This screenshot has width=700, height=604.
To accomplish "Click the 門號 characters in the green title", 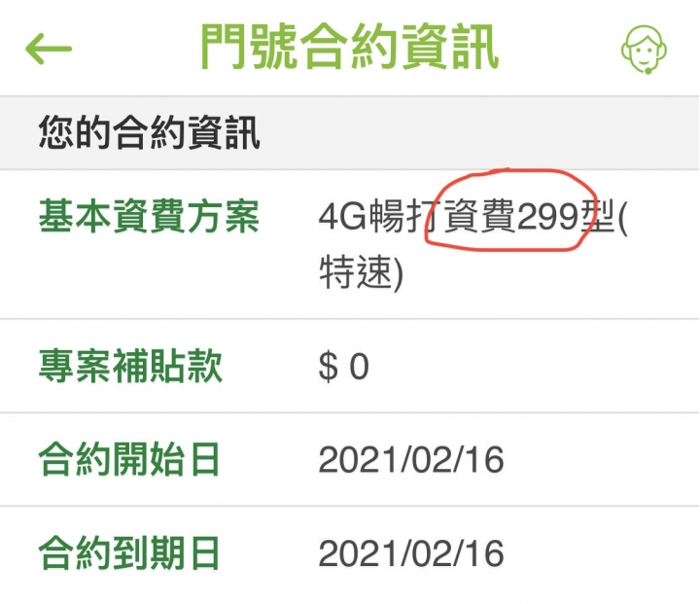I will (249, 47).
